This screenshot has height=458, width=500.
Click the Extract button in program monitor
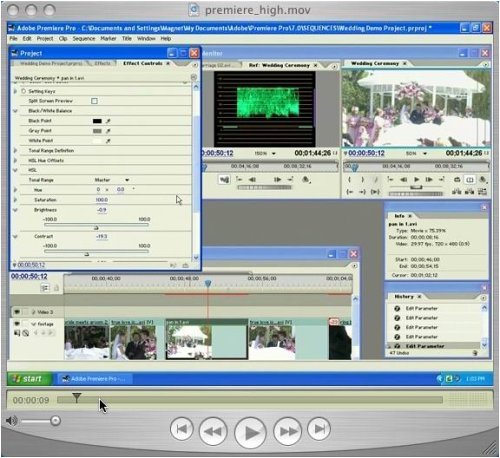[x=469, y=192]
